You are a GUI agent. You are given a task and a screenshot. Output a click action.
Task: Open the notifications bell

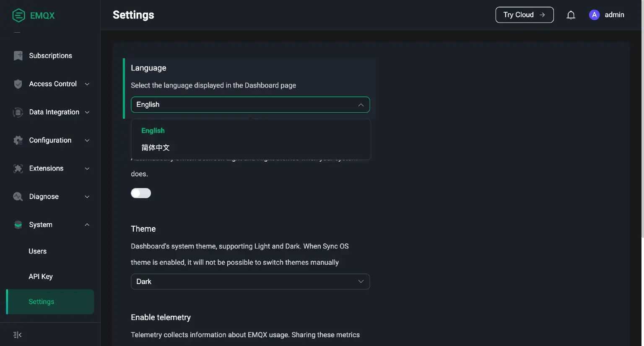[x=571, y=15]
